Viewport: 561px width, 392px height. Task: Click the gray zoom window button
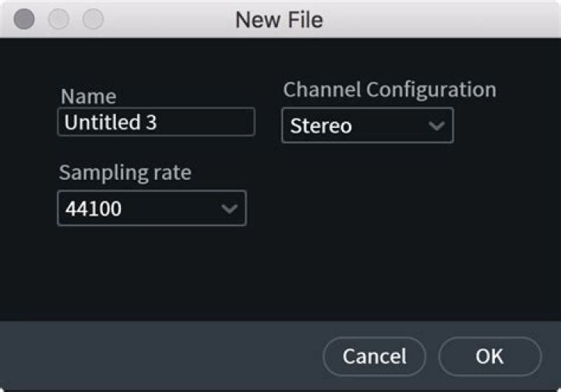[x=93, y=19]
